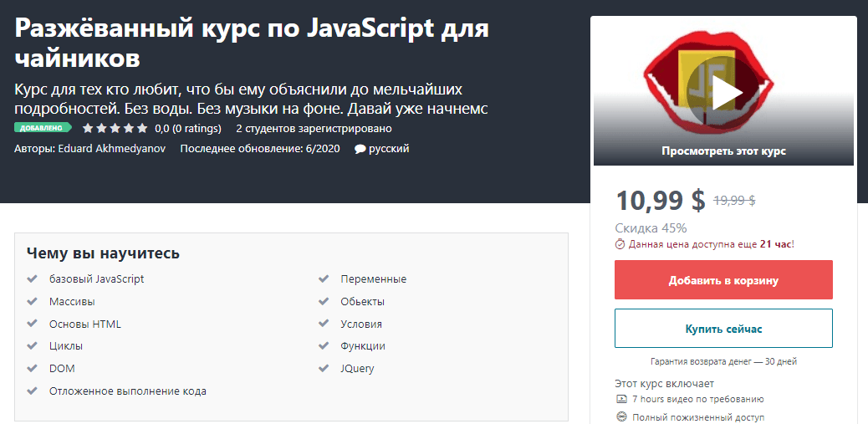Image resolution: width=868 pixels, height=424 pixels.
Task: Click the checkmark next to 'базовый JavaScript'
Action: click(x=32, y=278)
